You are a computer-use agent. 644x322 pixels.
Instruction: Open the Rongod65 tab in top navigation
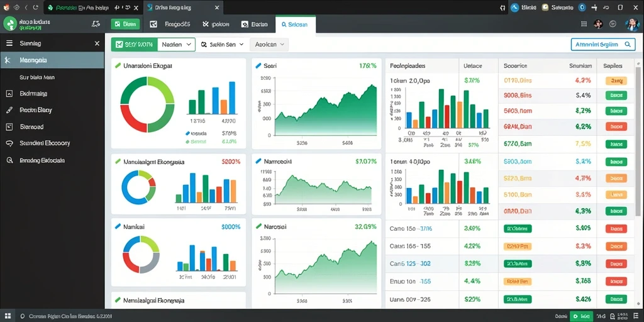point(170,25)
